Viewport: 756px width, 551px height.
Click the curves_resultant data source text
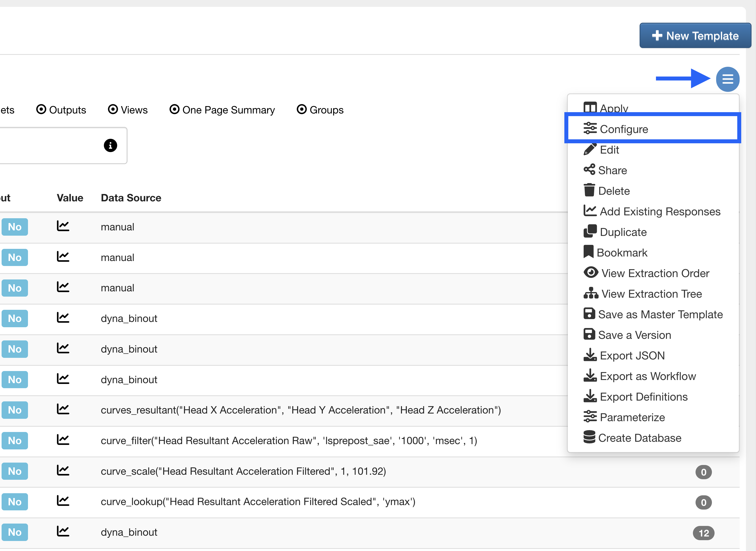pos(301,410)
